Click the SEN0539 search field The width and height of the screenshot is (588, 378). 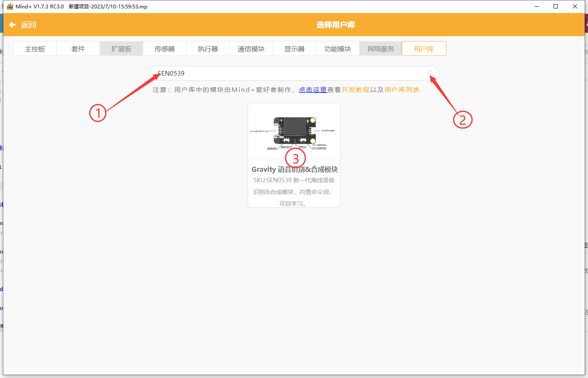click(294, 73)
